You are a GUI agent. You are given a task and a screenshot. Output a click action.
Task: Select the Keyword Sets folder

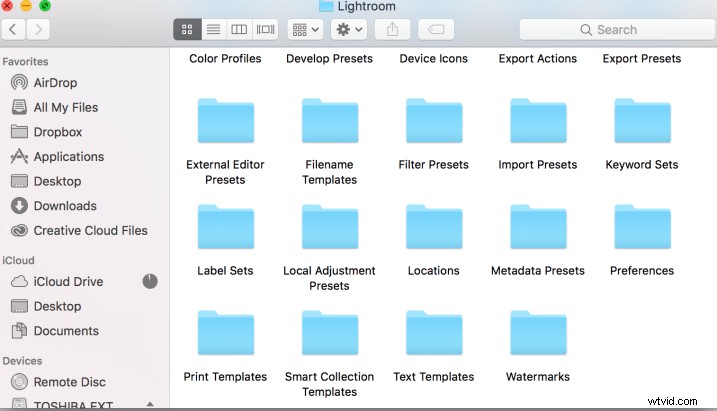click(642, 121)
